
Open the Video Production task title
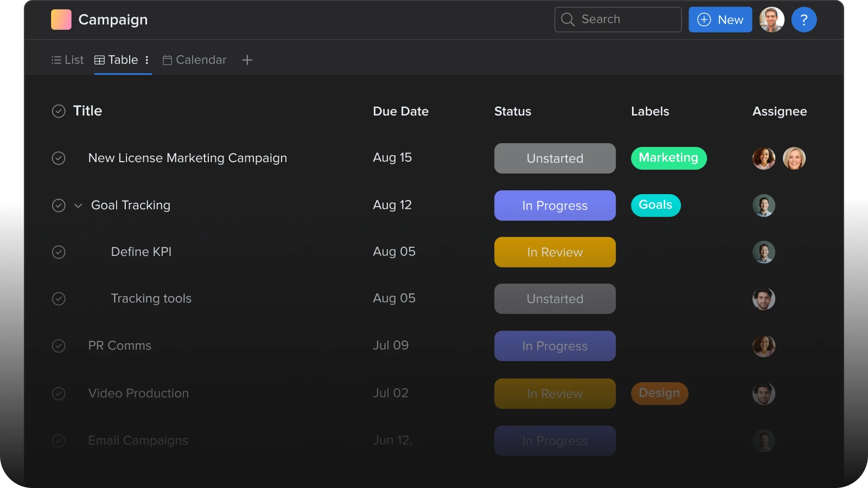[138, 393]
